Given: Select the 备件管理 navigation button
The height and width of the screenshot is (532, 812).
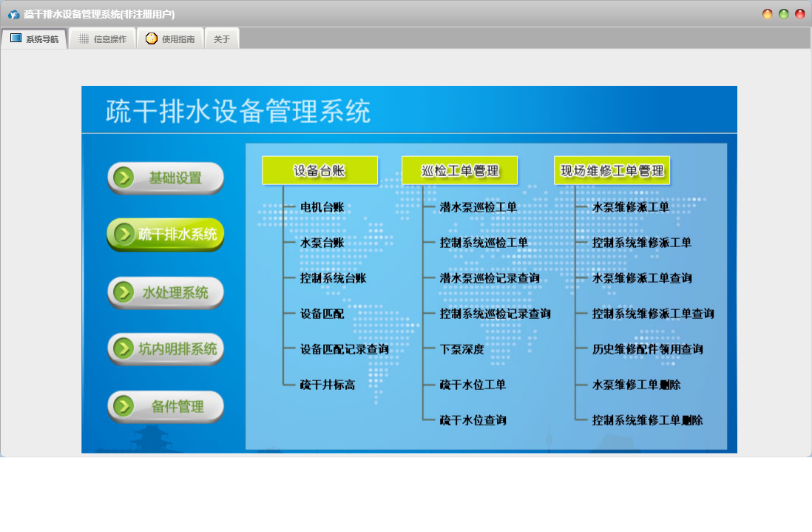Looking at the screenshot, I should pyautogui.click(x=166, y=407).
